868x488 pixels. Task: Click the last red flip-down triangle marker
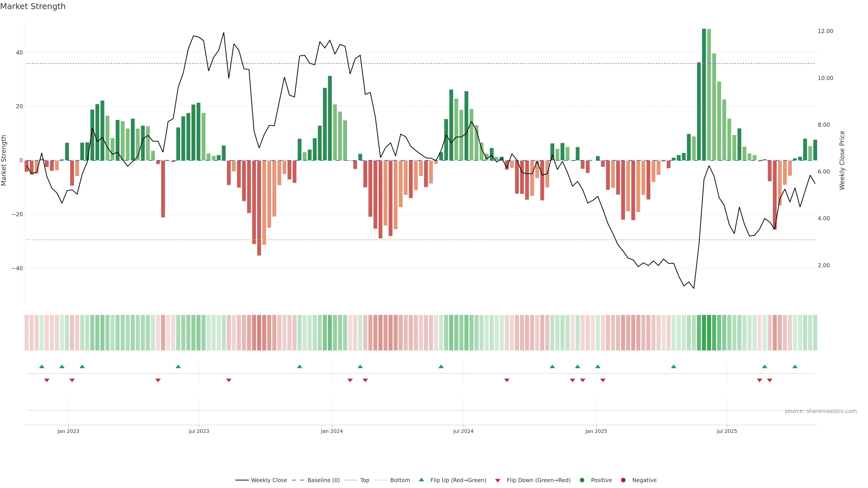770,380
